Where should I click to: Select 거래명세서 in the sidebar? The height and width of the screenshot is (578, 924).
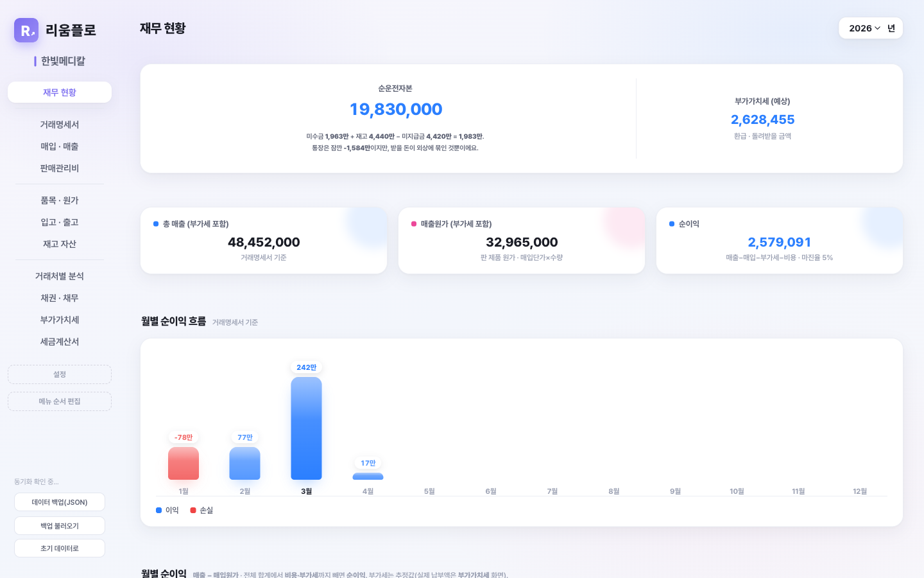click(x=60, y=125)
